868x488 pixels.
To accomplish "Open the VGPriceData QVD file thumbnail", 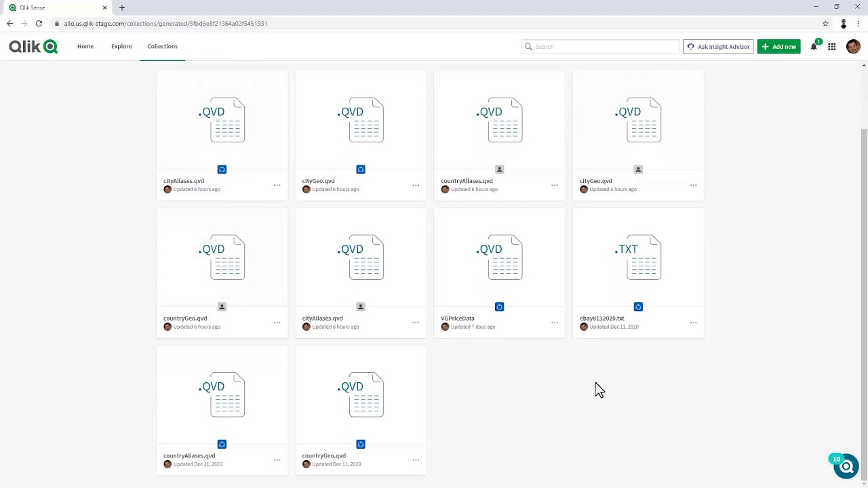I will point(500,257).
